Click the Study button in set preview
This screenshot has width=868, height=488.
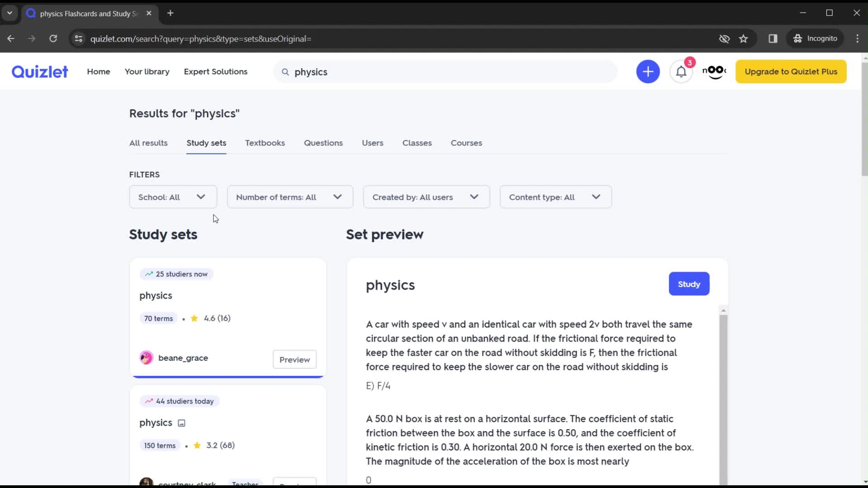[689, 284]
